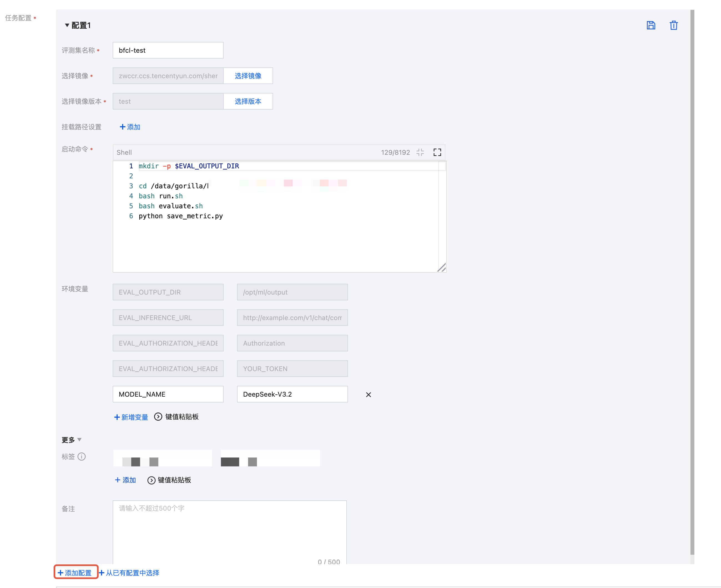721x588 pixels.
Task: Click the 选择镜像 button
Action: [248, 76]
